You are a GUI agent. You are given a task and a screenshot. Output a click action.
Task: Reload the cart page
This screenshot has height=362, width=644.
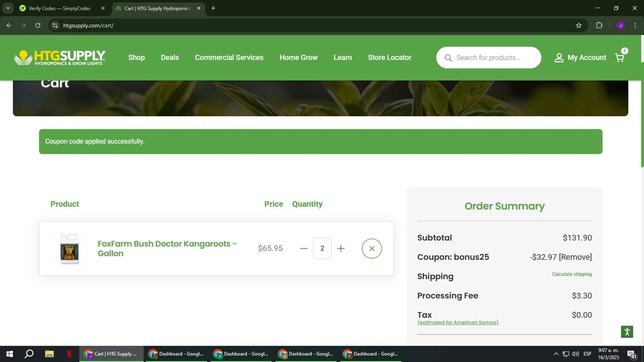coord(38,26)
